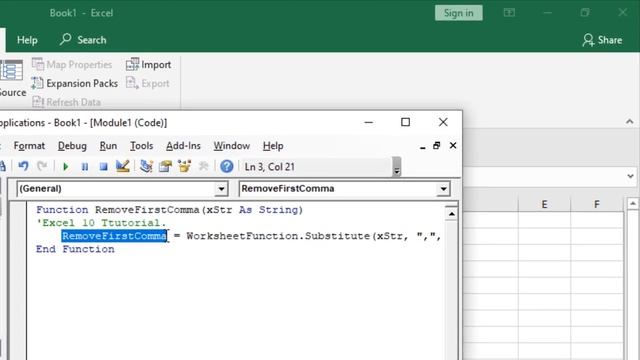Click toolbar options arrow beside Ln 3, Col 21
640x360 pixels.
[396, 167]
